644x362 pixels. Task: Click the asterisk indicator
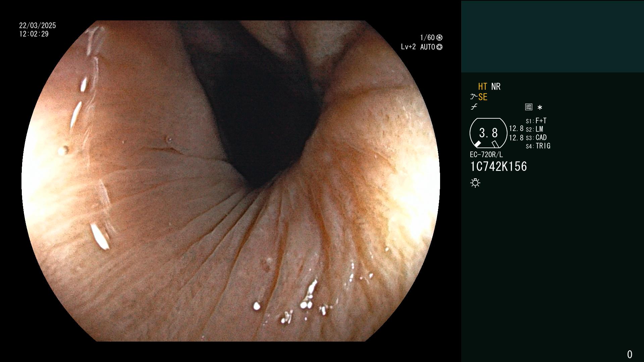[540, 107]
